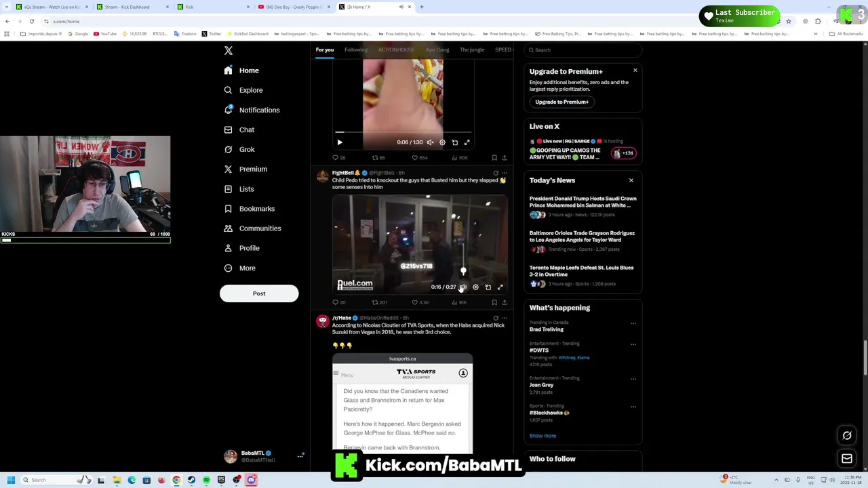Open the Grok floating button
The image size is (868, 488).
(x=847, y=436)
